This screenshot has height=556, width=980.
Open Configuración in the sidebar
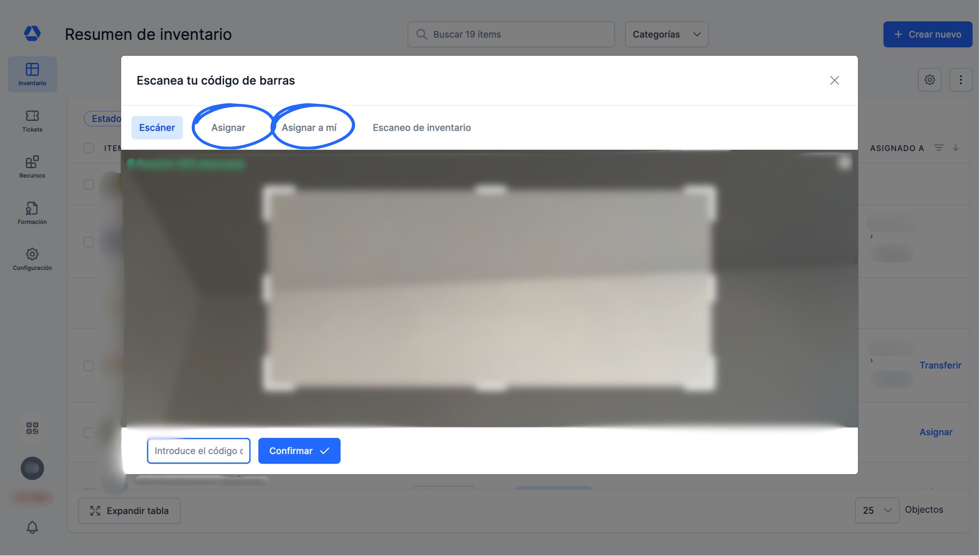[x=32, y=259]
